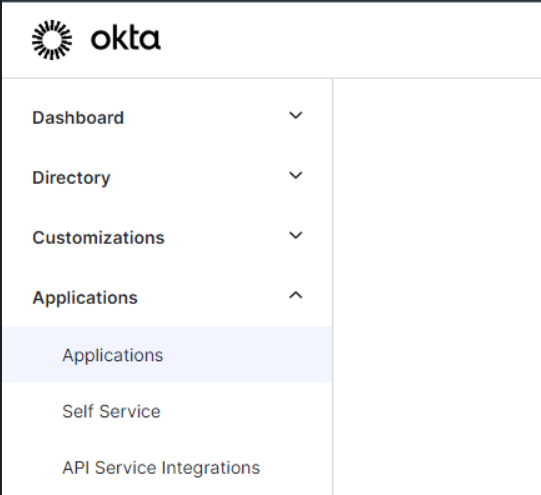Go to Self Service page
Viewport: 541px width, 495px height.
111,411
